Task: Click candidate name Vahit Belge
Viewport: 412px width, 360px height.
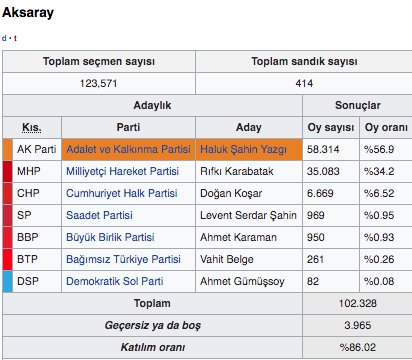Action: 227,259
